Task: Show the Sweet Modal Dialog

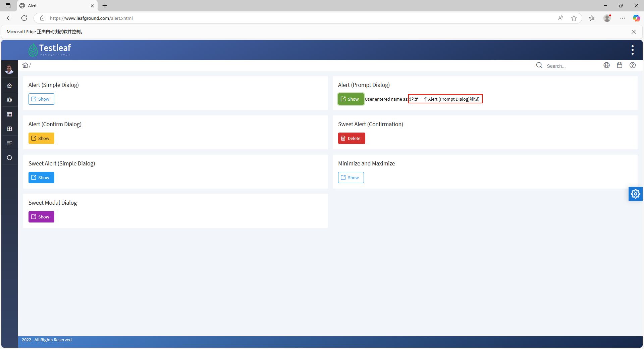Action: [41, 217]
